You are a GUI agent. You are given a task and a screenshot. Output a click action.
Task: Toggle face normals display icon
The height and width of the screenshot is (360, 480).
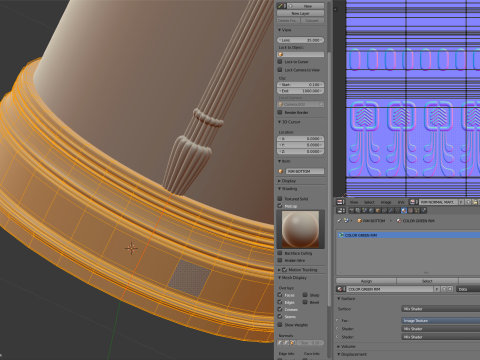click(292, 342)
